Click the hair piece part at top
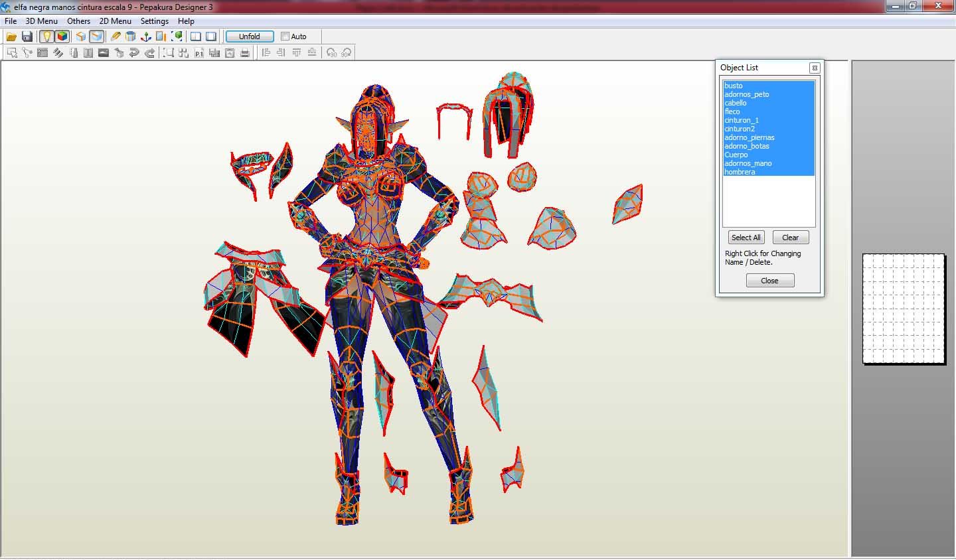This screenshot has width=956, height=560. [509, 114]
